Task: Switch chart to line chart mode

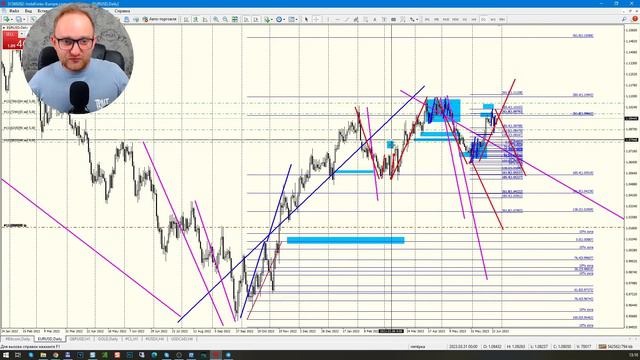Action: click(x=205, y=19)
